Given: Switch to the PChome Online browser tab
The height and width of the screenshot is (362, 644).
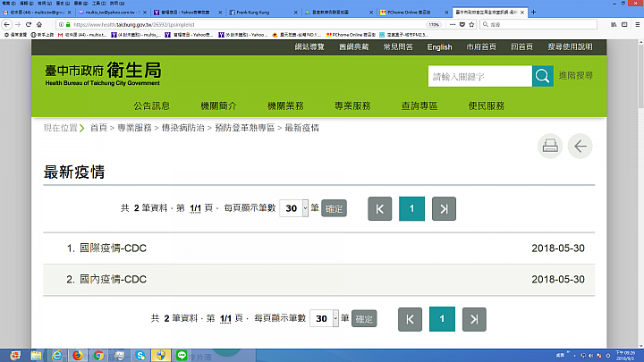Looking at the screenshot, I should tap(413, 13).
